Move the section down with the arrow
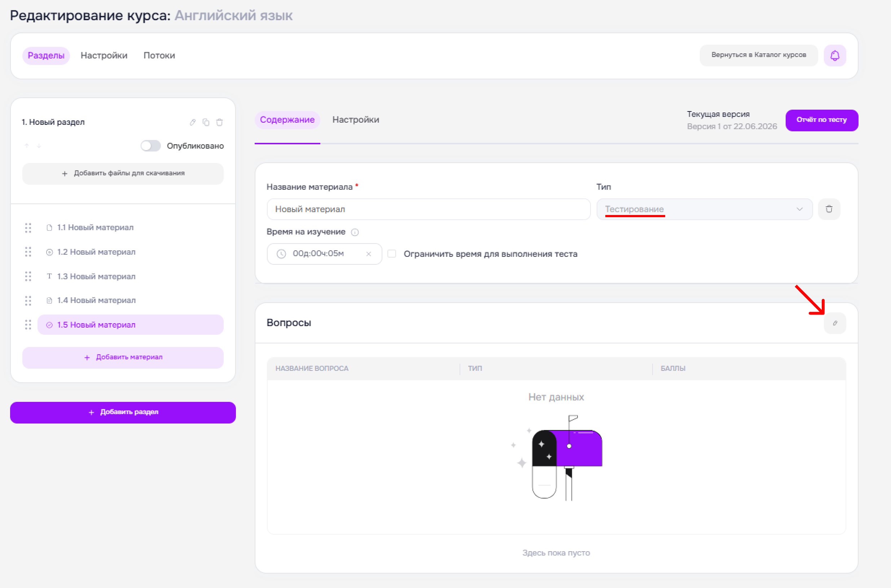 39,146
